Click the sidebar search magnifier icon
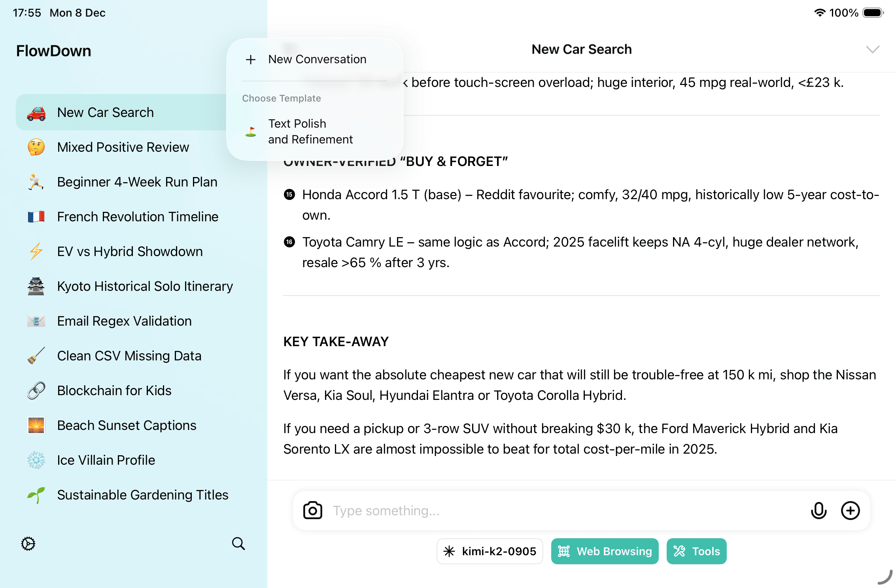Viewport: 896px width, 588px height. point(238,544)
